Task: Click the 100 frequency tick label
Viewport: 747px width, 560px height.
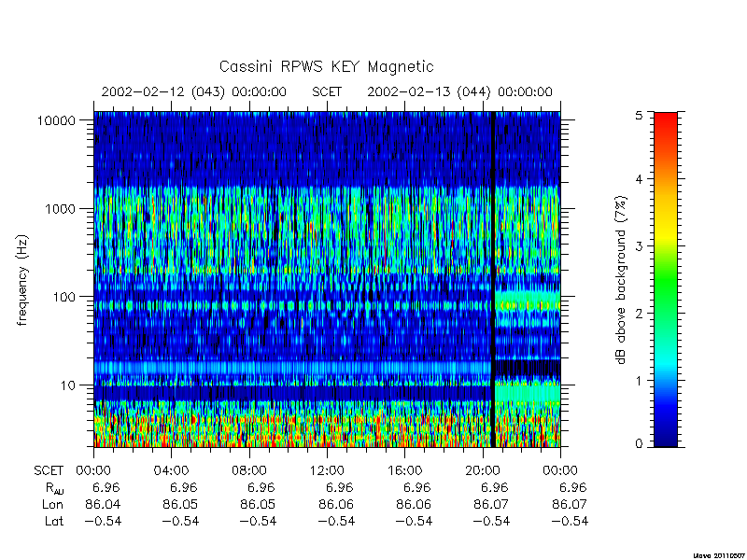Action: (64, 297)
